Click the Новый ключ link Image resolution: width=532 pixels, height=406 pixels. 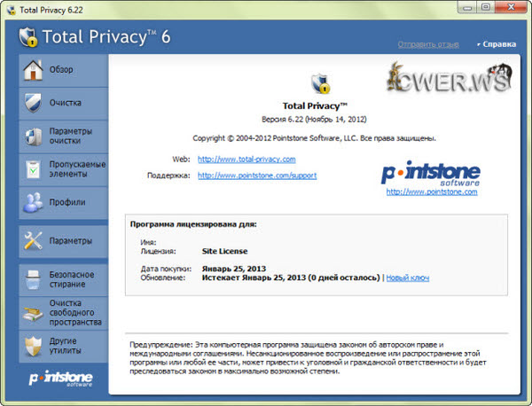tap(407, 277)
